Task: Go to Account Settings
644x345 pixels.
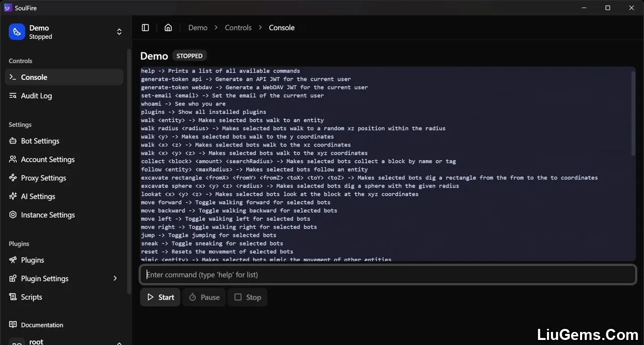Action: (64, 159)
